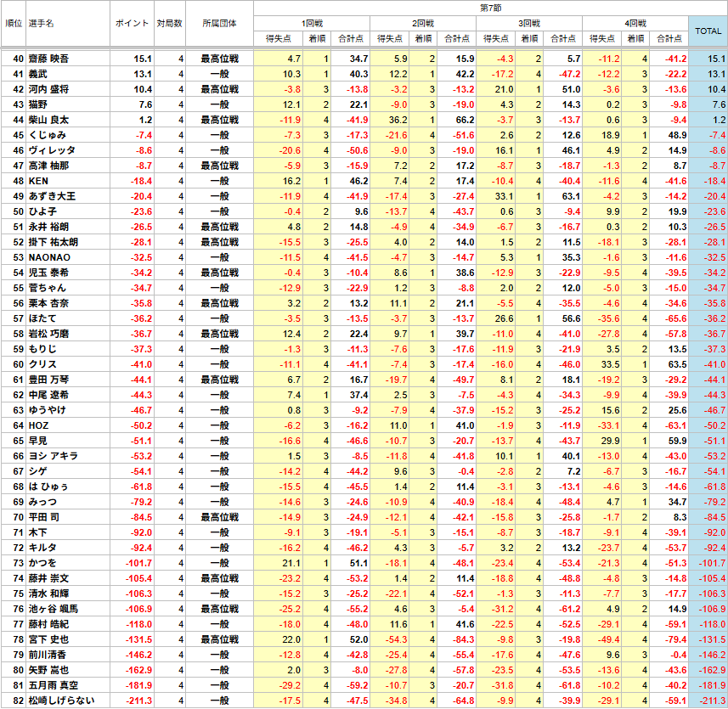Select player name クリス
This screenshot has height=709, width=728.
click(42, 365)
